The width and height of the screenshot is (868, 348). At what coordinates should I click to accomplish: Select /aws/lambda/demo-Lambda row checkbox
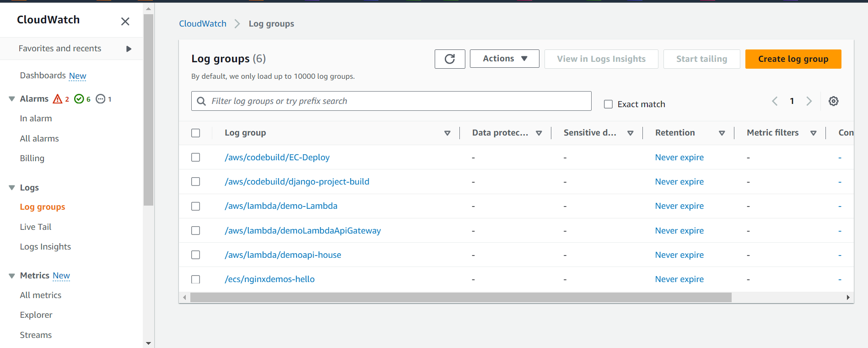click(196, 206)
